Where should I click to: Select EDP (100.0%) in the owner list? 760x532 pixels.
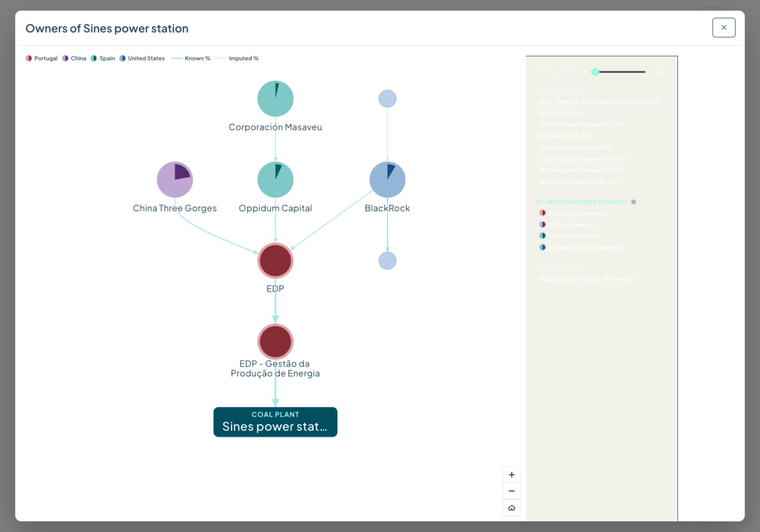[x=560, y=113]
